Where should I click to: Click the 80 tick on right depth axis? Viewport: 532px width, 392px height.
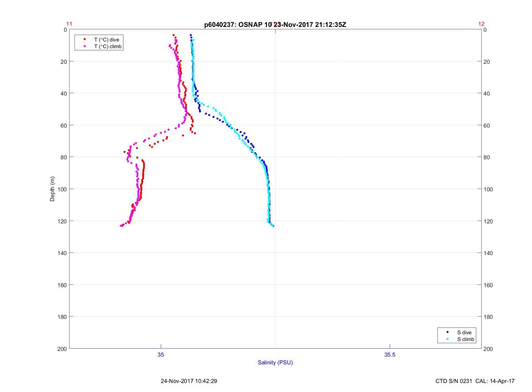coord(486,157)
